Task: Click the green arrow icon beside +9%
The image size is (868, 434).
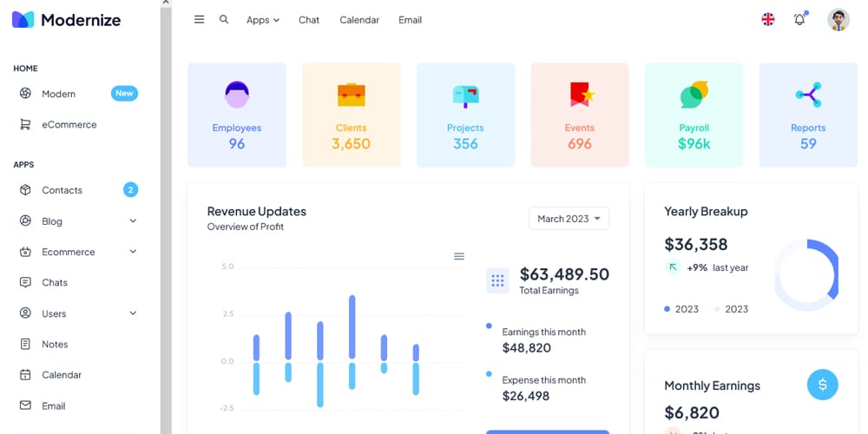Action: point(673,266)
